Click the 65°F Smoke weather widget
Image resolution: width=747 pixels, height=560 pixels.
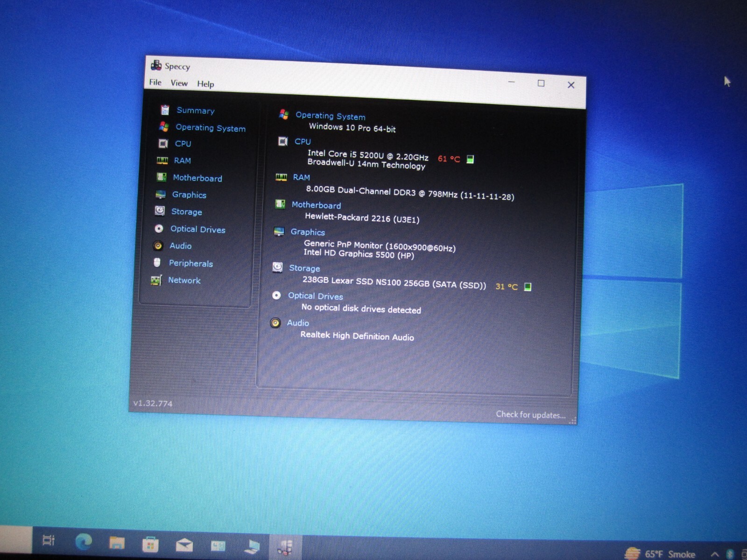660,553
